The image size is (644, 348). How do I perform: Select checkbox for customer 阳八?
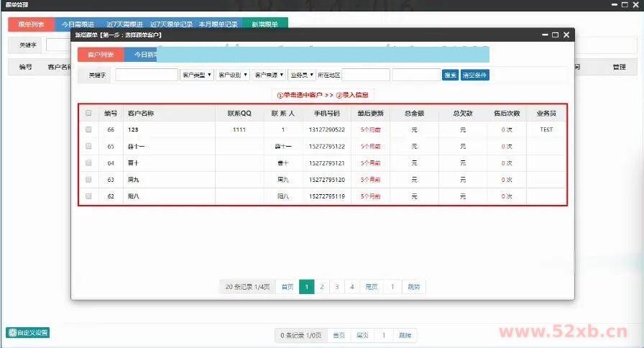click(88, 196)
